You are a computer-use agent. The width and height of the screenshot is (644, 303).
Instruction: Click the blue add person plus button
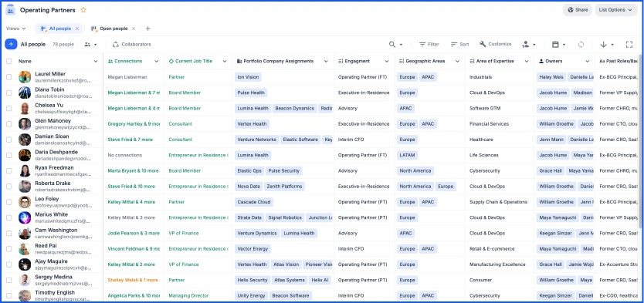tap(11, 44)
